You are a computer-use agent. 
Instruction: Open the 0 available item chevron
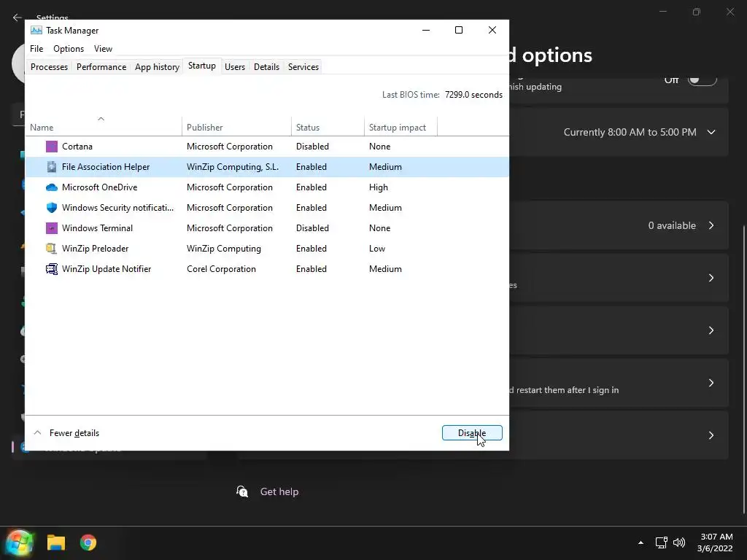click(711, 225)
